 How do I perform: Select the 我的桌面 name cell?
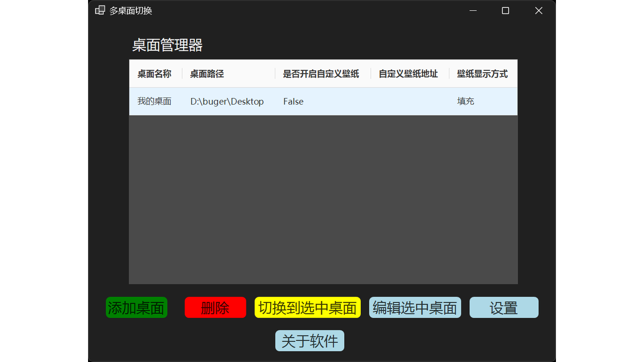[x=154, y=102]
